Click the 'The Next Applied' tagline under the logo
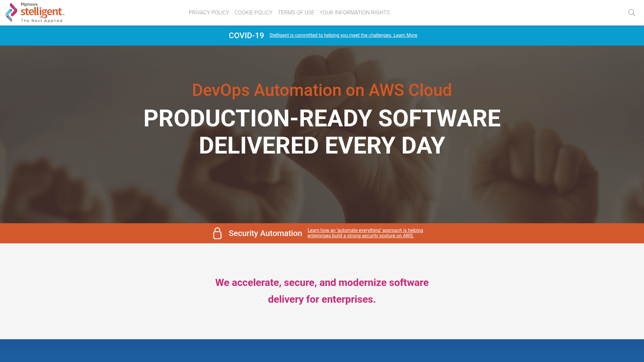This screenshot has height=362, width=644. coord(42,20)
